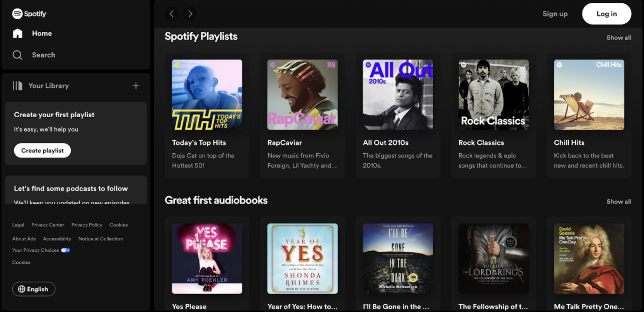Open RapCaviar cover art
This screenshot has height=312, width=644.
click(303, 94)
